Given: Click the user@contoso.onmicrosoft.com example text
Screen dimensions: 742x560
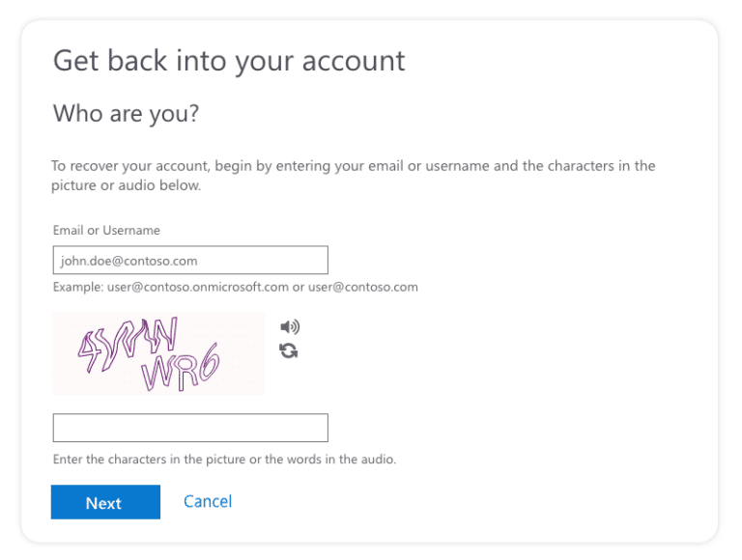Looking at the screenshot, I should (x=198, y=287).
